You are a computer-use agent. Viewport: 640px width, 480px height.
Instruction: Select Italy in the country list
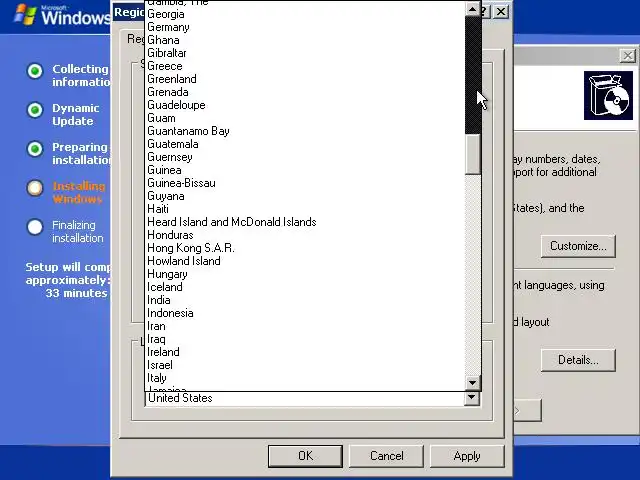pyautogui.click(x=305, y=378)
